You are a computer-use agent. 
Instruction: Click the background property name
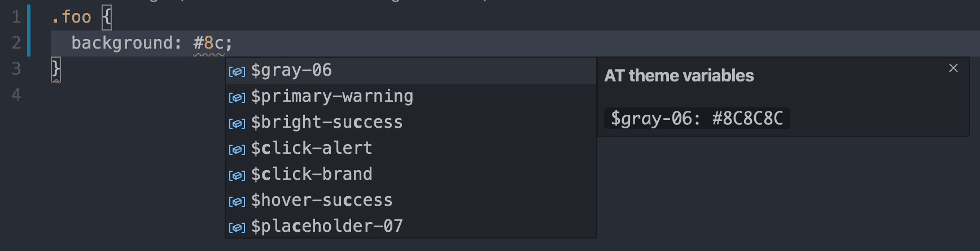coord(122,44)
